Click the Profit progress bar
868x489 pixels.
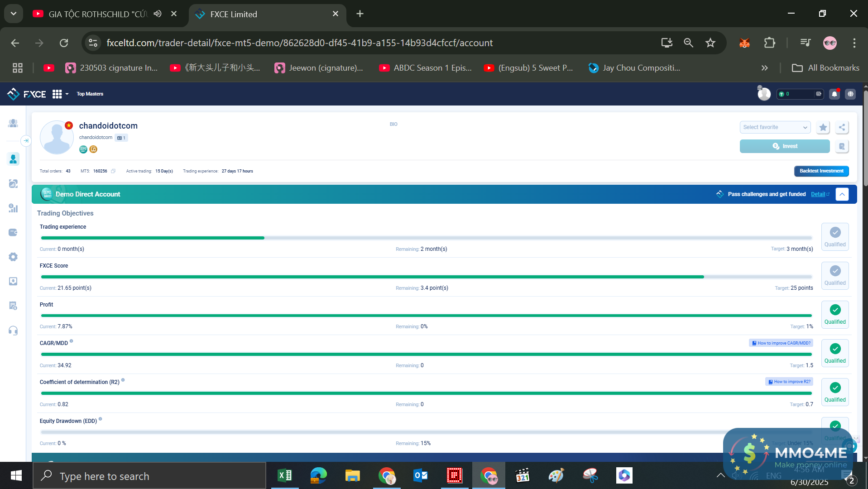coord(426,316)
